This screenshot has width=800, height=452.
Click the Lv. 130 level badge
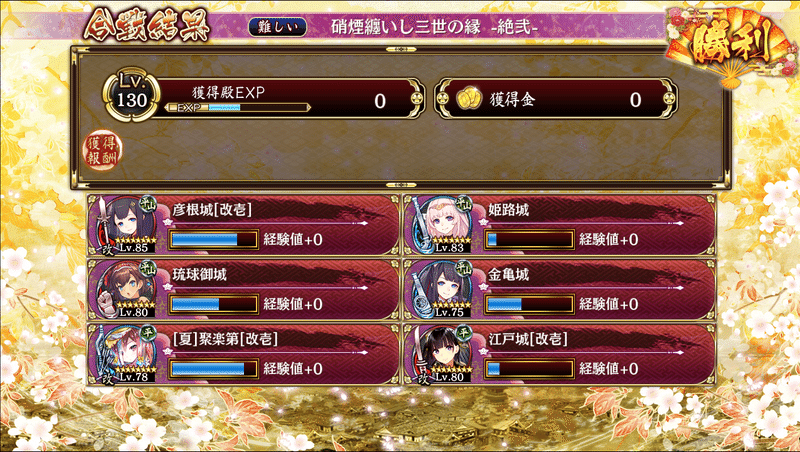[x=132, y=95]
